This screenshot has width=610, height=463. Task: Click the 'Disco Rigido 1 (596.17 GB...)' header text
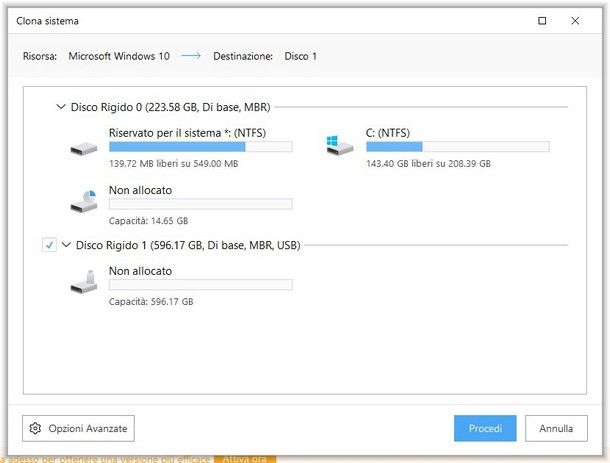click(188, 245)
